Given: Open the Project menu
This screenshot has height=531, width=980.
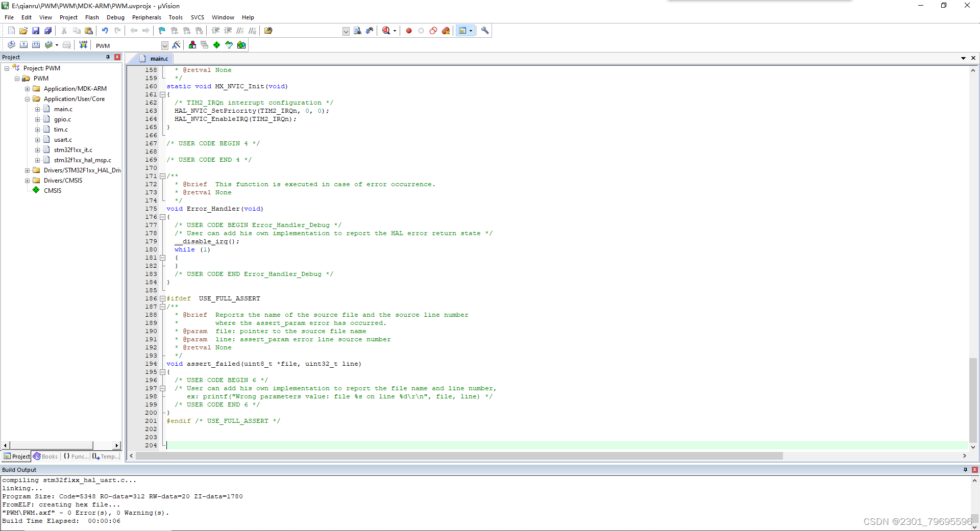Looking at the screenshot, I should [x=68, y=17].
